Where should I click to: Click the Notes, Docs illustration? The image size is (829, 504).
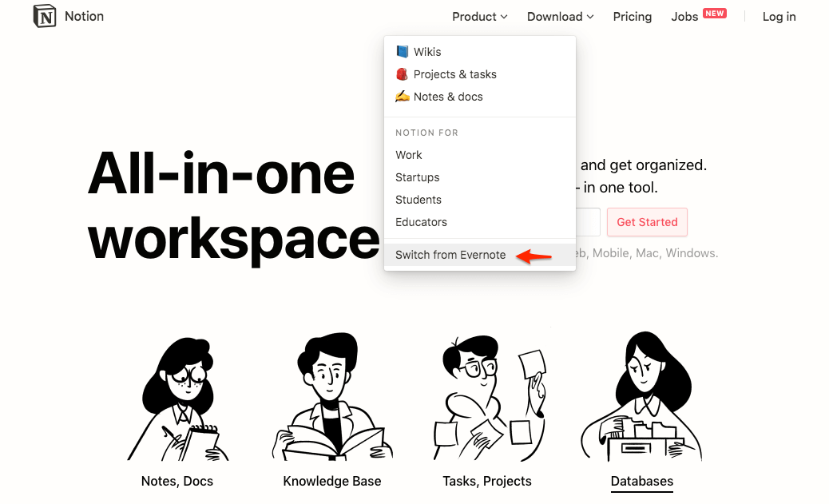(x=177, y=399)
